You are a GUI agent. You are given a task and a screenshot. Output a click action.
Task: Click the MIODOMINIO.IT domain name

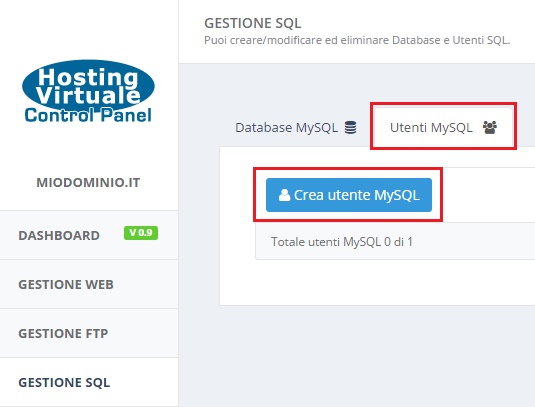pos(88,183)
